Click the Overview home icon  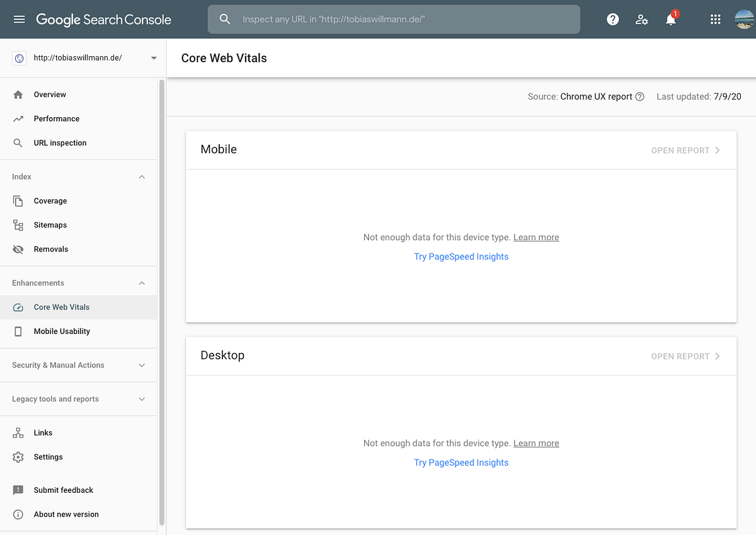tap(18, 95)
